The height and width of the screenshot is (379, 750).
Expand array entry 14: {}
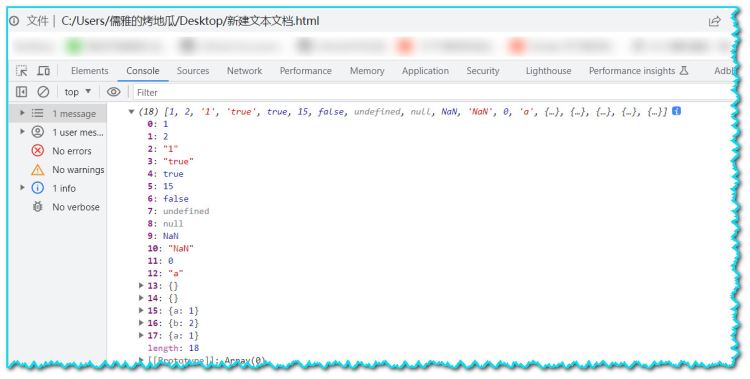141,298
